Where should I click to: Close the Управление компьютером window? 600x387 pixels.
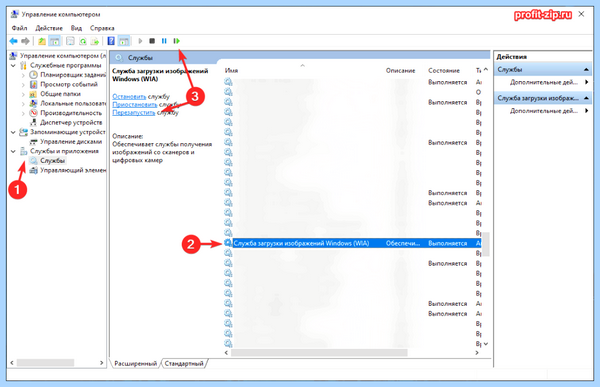point(581,14)
